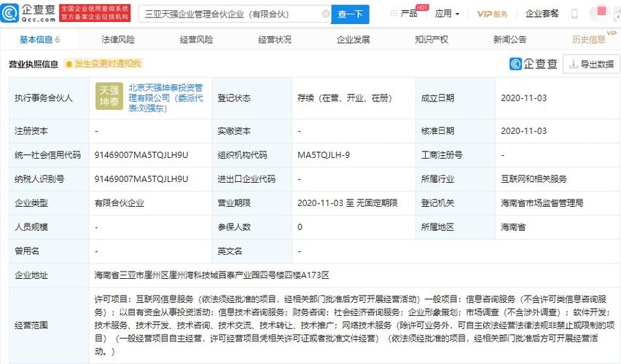Click the 导出数据 export button
The height and width of the screenshot is (364, 621).
tap(591, 64)
